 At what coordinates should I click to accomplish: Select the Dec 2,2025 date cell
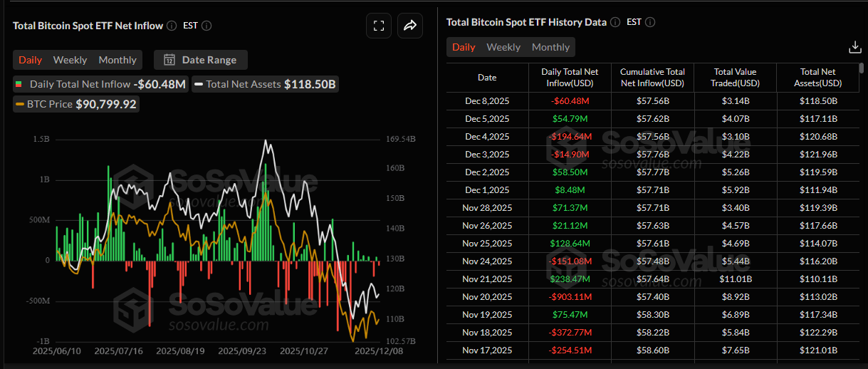(487, 172)
